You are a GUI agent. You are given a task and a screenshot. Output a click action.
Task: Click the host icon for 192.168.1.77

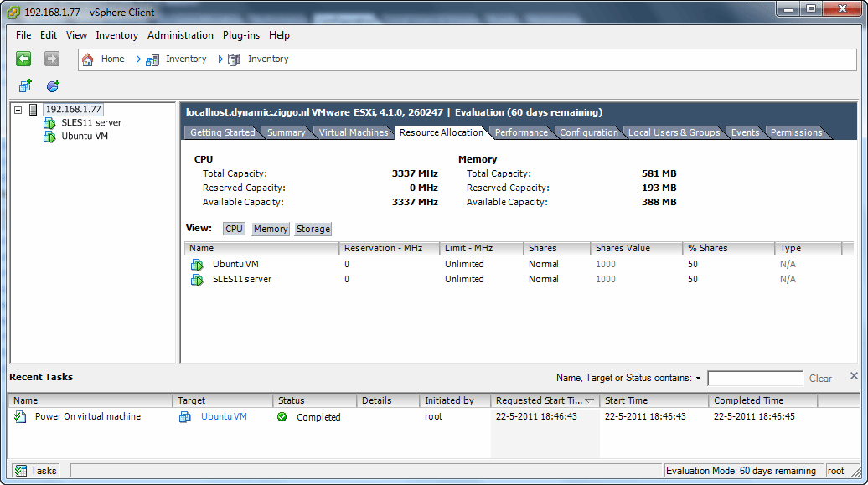click(x=34, y=110)
